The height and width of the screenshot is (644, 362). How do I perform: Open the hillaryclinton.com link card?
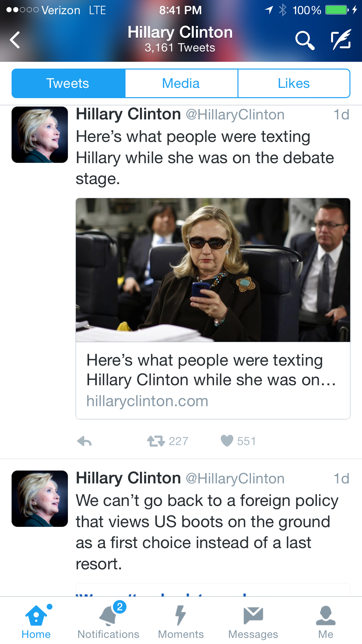pos(213,380)
